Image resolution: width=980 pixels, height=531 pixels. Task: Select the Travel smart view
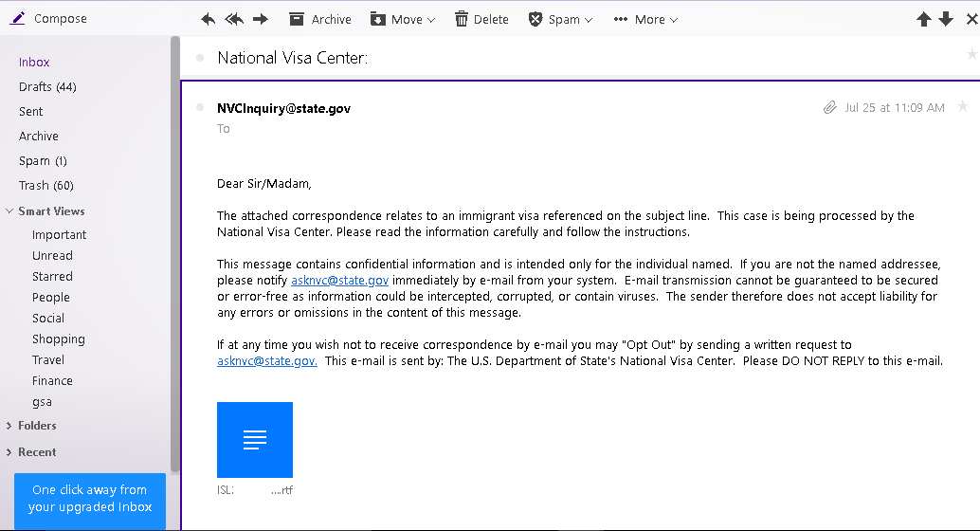48,359
